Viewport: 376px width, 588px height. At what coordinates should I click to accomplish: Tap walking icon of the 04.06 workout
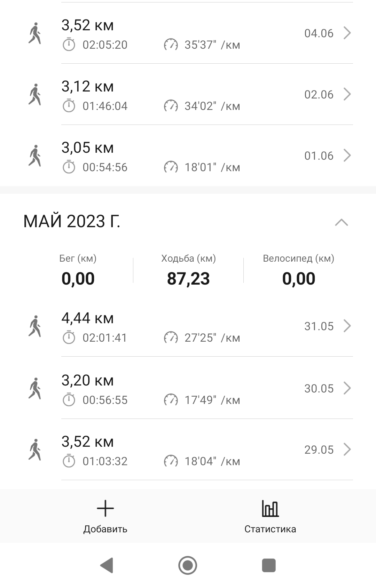pyautogui.click(x=35, y=33)
